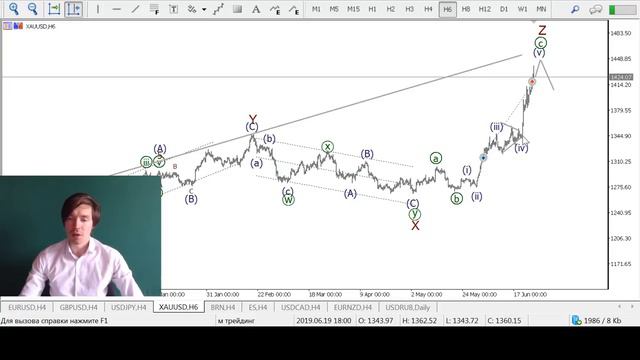Switch chart to W1 timeframe
Viewport: 640px width, 360px height.
522,9
